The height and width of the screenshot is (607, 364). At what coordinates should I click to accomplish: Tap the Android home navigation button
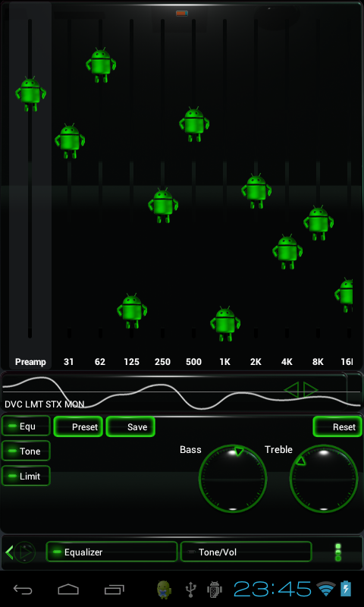68,590
